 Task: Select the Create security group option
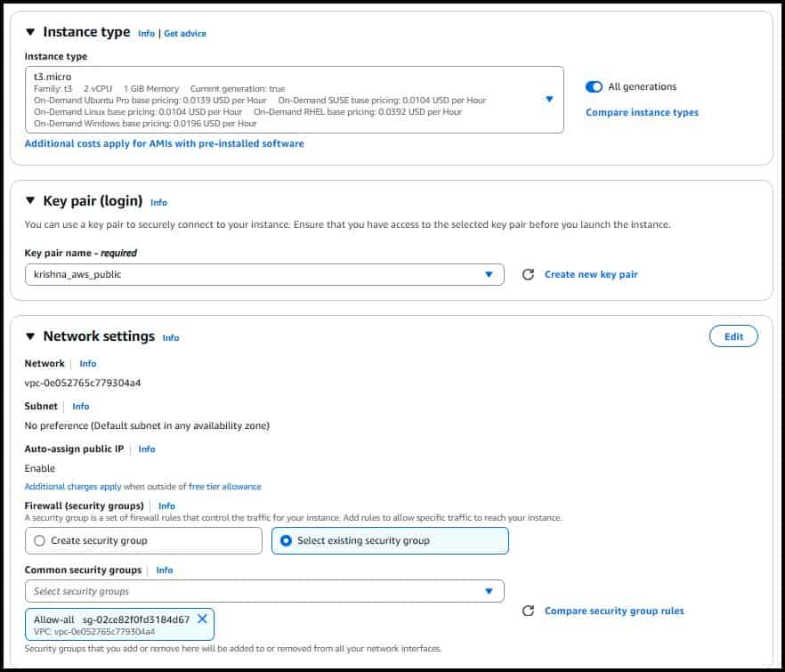[x=37, y=540]
